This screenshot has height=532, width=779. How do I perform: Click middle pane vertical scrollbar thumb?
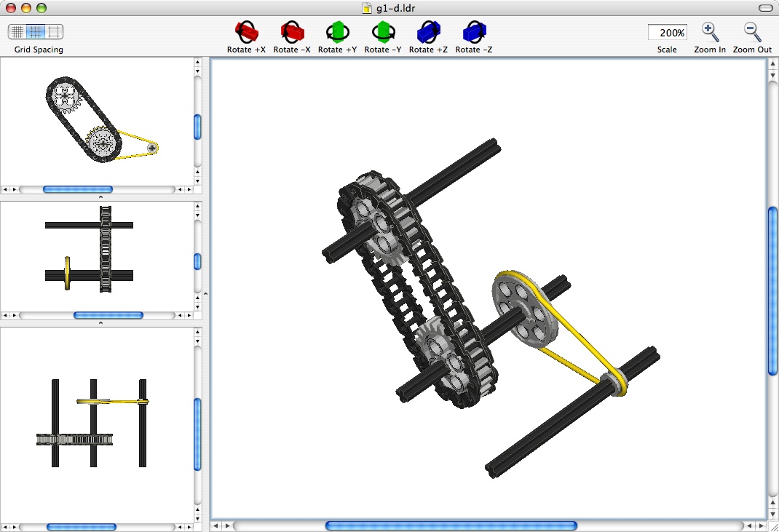click(x=197, y=261)
